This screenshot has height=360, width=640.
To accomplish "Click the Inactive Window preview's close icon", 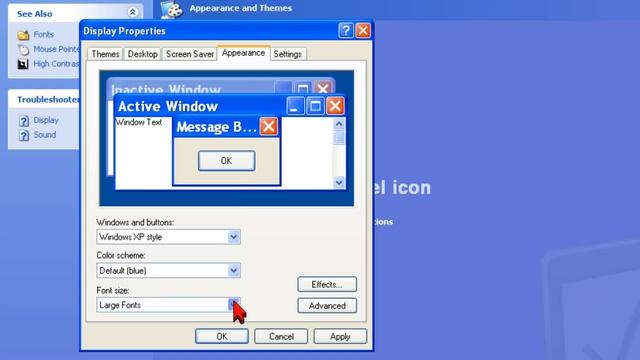I will (323, 88).
